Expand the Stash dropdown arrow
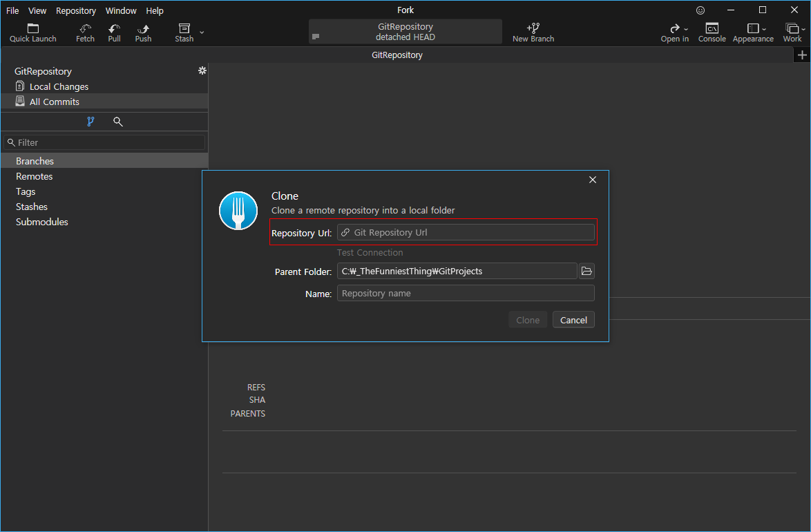The width and height of the screenshot is (811, 532). 202,32
